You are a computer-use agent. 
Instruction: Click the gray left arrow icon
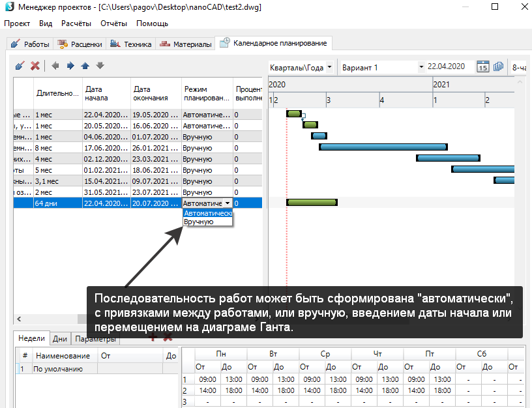point(55,65)
